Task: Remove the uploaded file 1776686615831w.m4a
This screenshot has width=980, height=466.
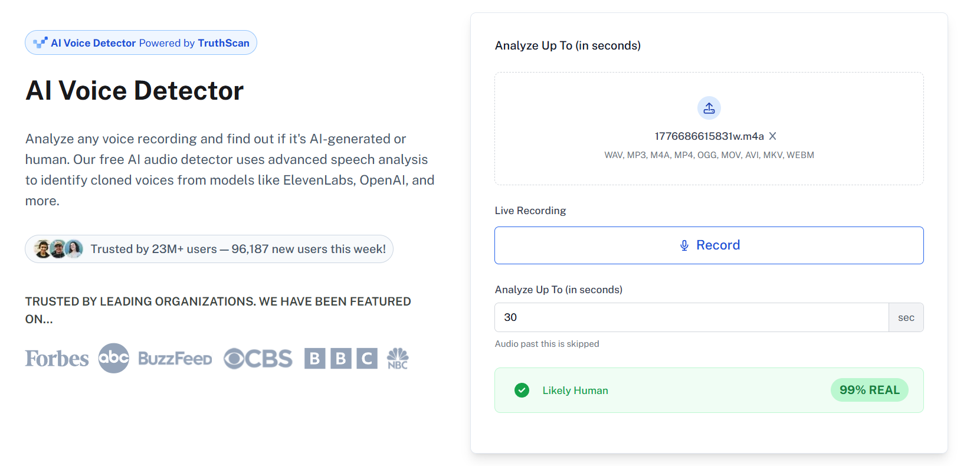Action: 772,136
